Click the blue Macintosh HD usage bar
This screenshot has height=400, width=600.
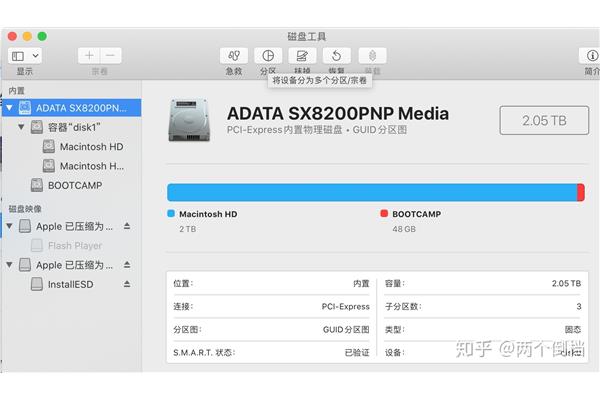coord(372,192)
